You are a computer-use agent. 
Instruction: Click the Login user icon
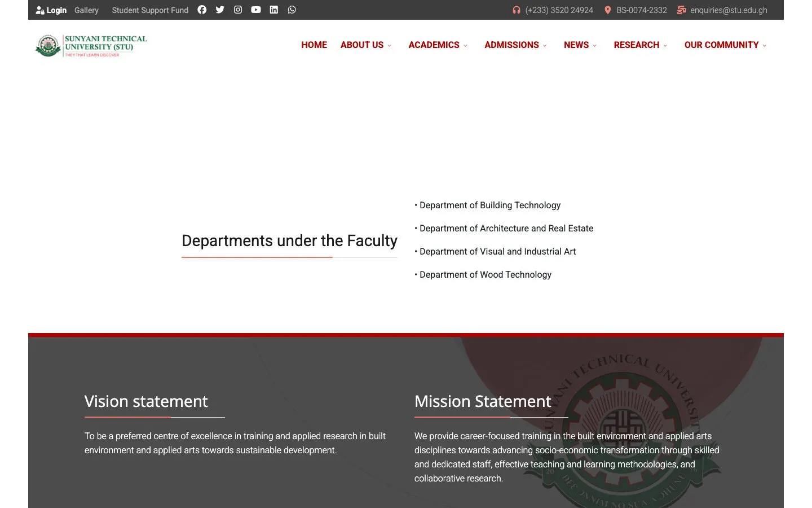[x=40, y=10]
